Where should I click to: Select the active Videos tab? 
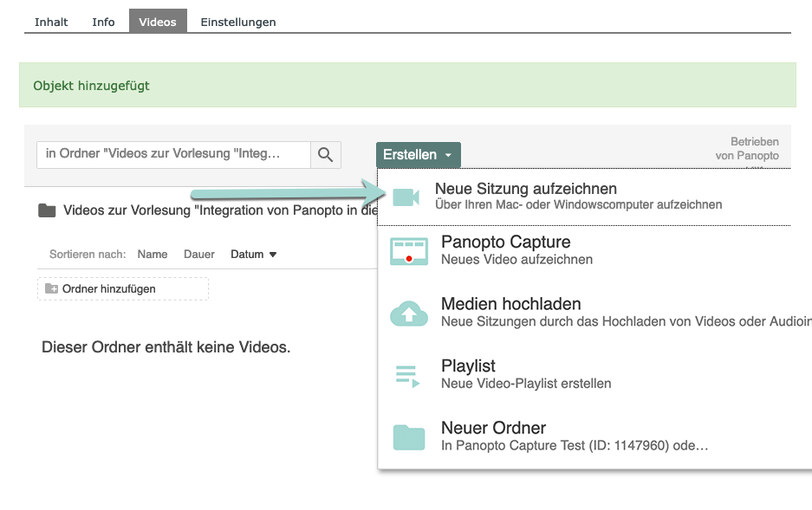[x=158, y=22]
